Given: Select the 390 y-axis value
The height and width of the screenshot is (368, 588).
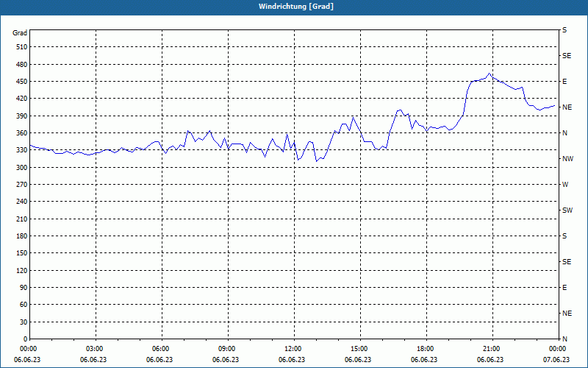Looking at the screenshot, I should pyautogui.click(x=22, y=116).
